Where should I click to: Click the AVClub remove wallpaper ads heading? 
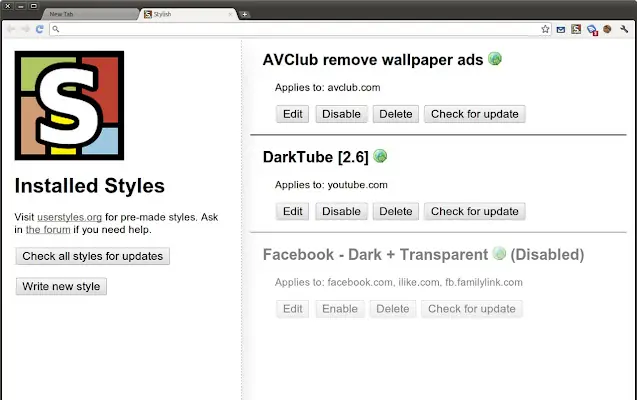373,60
